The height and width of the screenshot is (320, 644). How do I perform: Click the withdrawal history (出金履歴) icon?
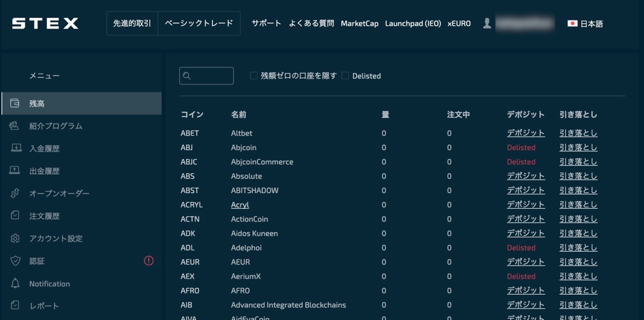point(14,171)
